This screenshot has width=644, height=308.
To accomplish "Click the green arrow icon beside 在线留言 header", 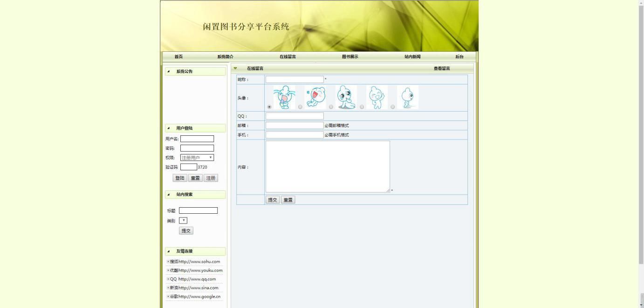I will point(235,68).
